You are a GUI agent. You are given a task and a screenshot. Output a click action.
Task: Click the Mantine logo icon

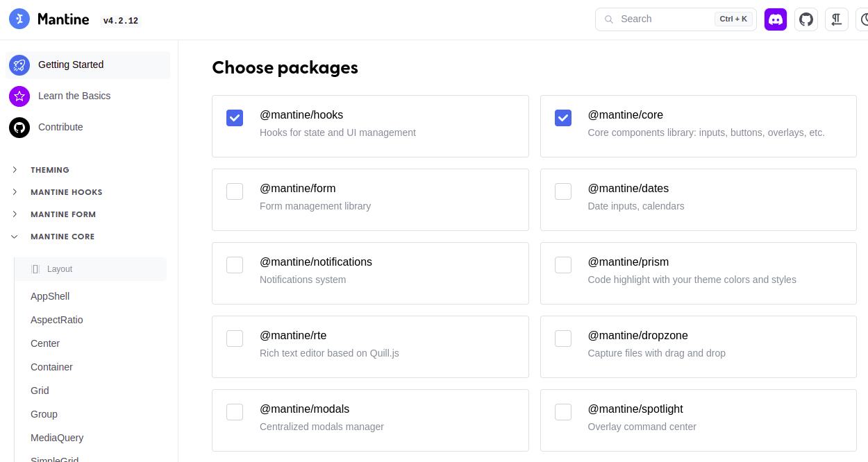(19, 19)
